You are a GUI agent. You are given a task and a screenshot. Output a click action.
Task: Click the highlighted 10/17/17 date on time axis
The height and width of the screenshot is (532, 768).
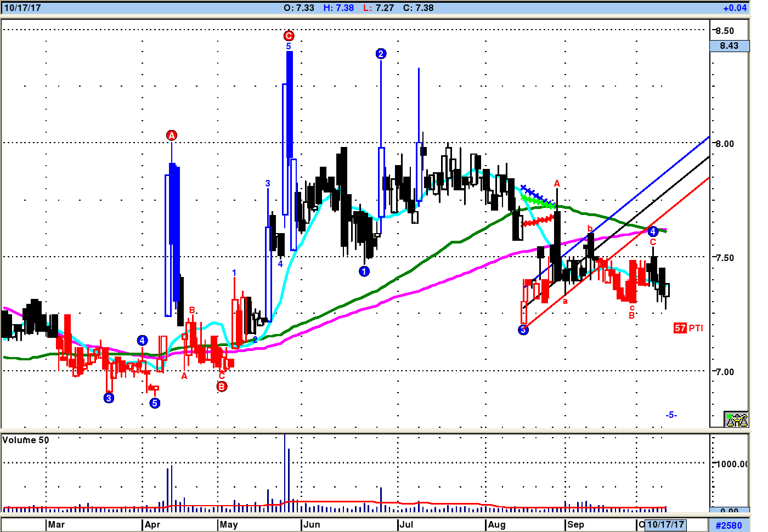point(665,524)
